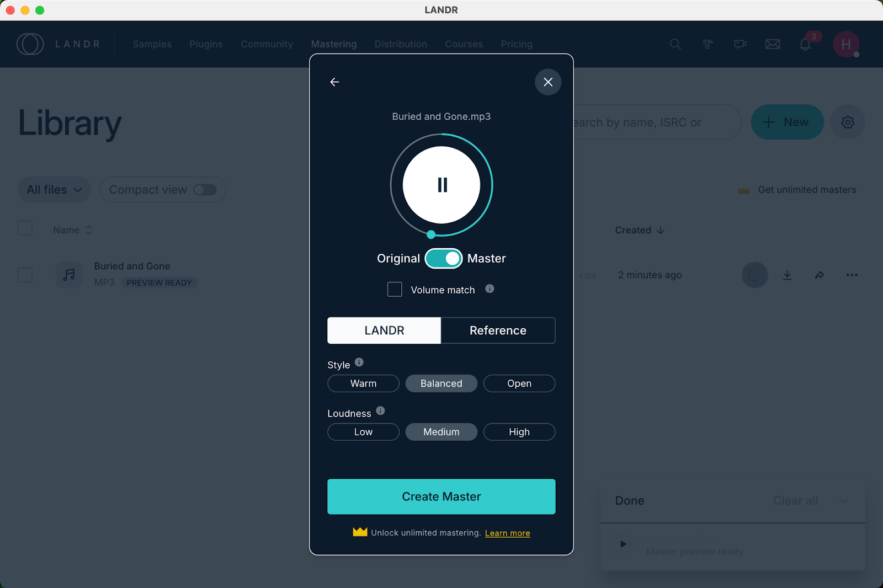The image size is (883, 588).
Task: Switch to the LANDR tab
Action: click(384, 330)
